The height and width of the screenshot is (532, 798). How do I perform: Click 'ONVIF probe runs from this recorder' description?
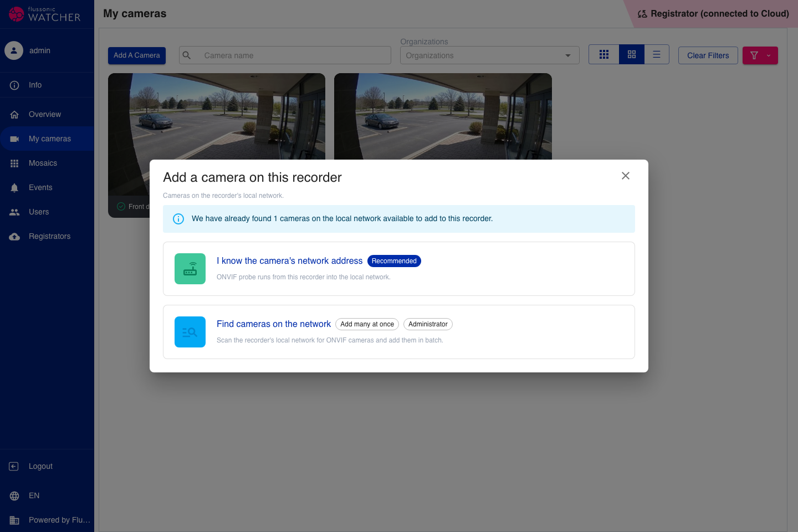coord(304,277)
